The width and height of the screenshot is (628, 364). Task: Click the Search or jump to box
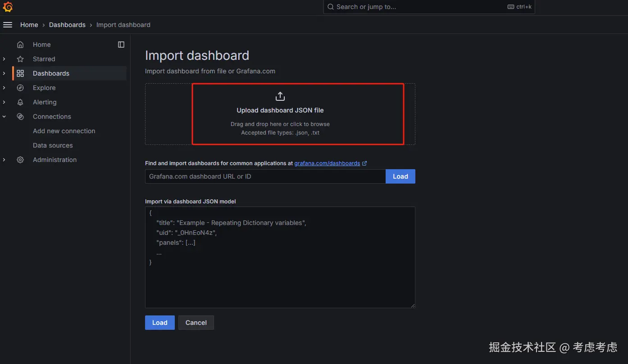[x=429, y=7]
